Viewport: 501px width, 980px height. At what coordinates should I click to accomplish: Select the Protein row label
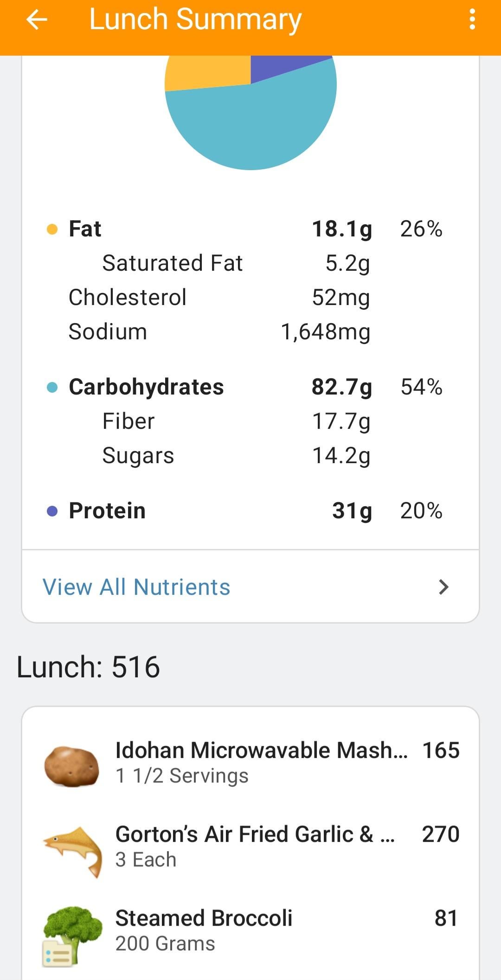click(107, 511)
